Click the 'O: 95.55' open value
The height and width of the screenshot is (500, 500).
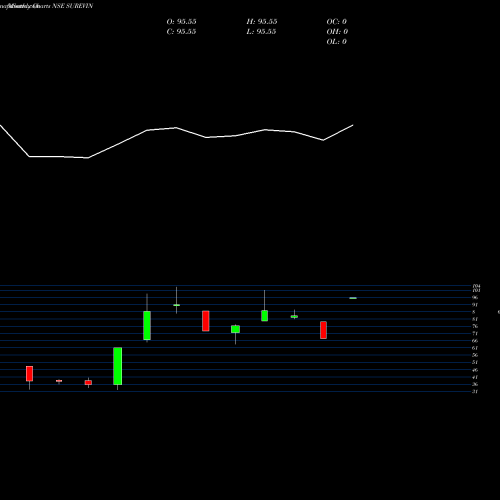[x=181, y=22]
